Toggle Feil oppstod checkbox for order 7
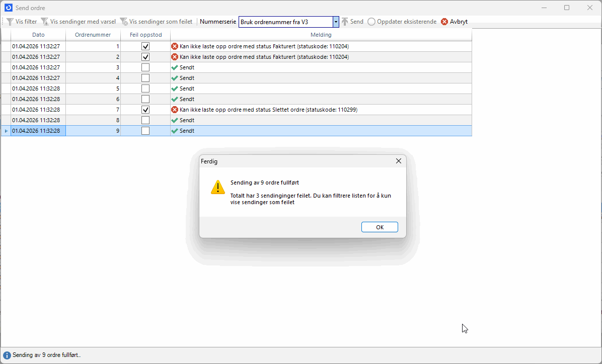602x364 pixels. click(x=145, y=110)
